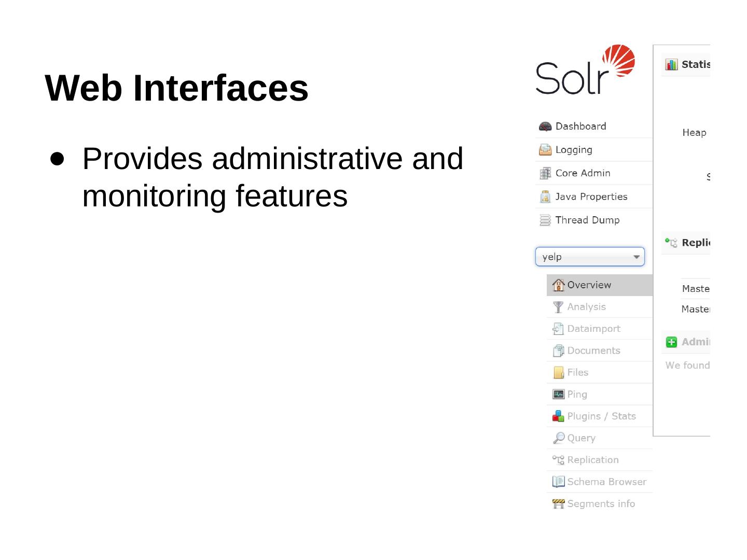Screen dimensions: 747x560
Task: Click the Plugins / Stats blocks icon
Action: [x=558, y=416]
